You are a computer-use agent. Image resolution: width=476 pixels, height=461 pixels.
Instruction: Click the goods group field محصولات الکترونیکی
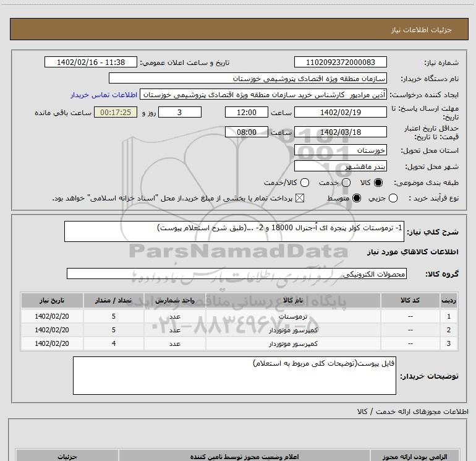tap(237, 274)
